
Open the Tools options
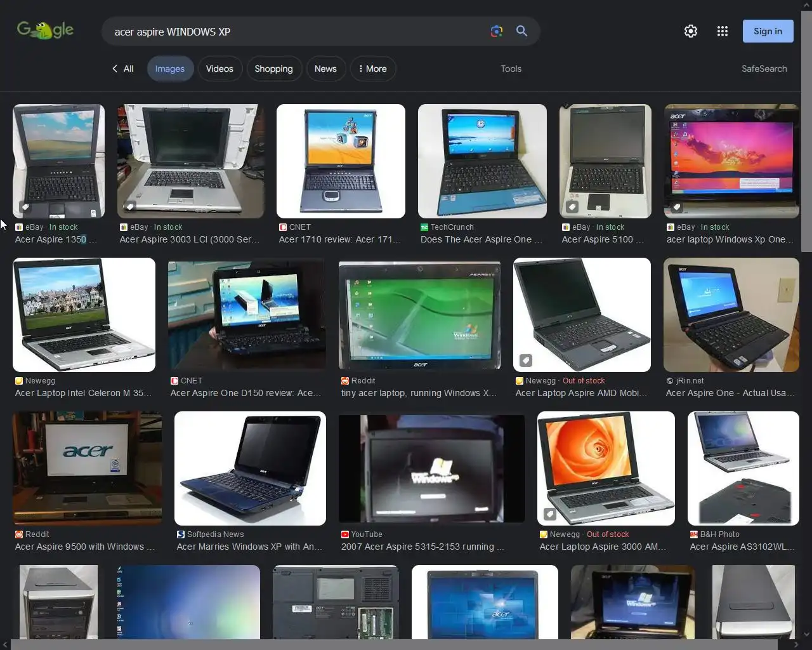(x=511, y=69)
